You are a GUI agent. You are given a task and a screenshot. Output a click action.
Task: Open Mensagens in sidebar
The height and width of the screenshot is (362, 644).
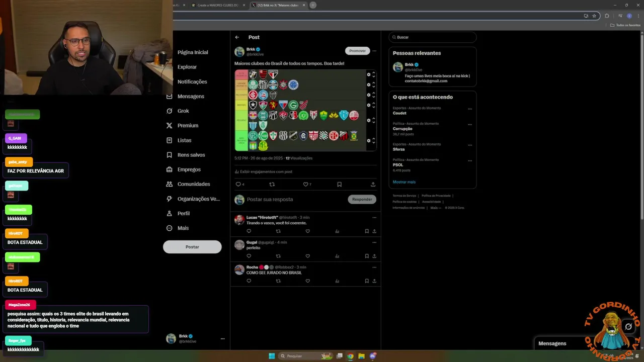(x=191, y=96)
